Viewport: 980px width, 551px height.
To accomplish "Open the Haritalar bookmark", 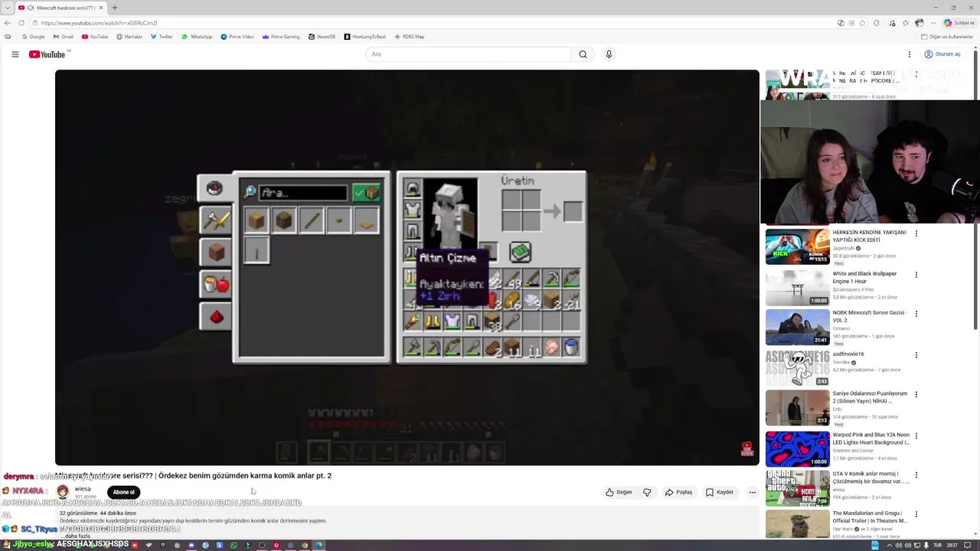I will 129,37.
